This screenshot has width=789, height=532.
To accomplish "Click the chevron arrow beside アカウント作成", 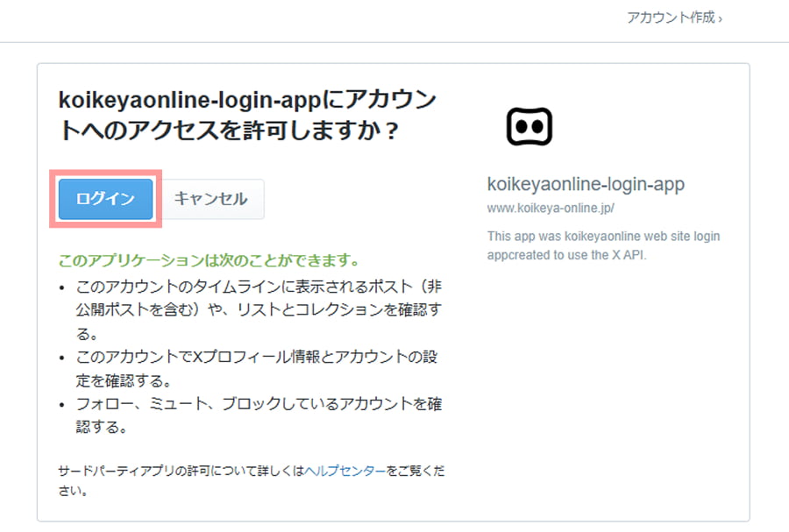I will click(721, 18).
